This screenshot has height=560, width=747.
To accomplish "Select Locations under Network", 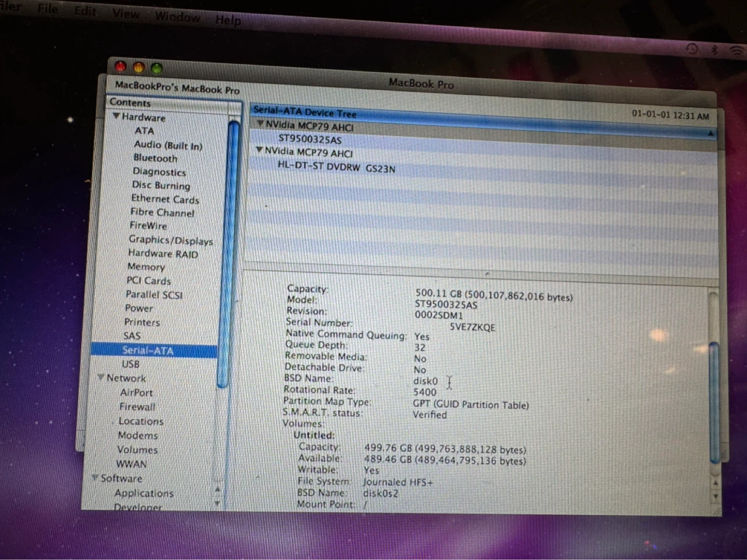I will point(141,421).
